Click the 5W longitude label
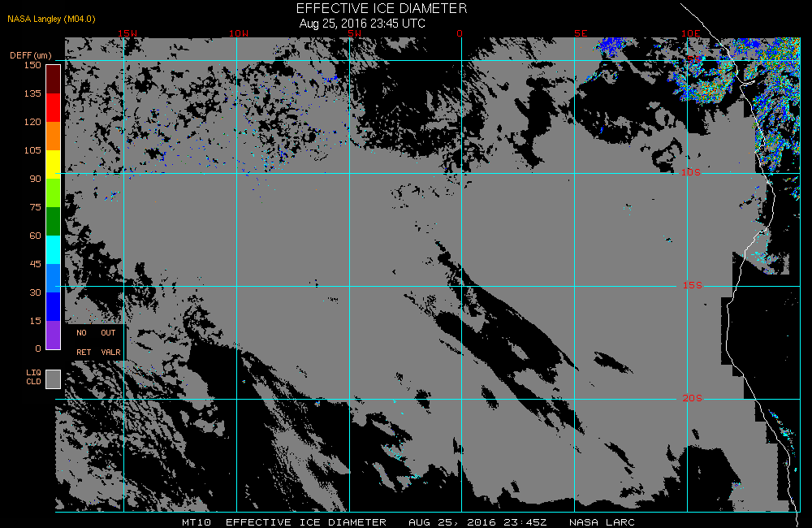 (355, 33)
